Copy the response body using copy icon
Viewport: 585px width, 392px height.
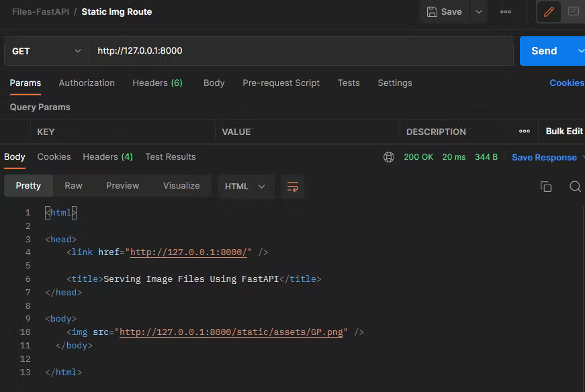tap(546, 186)
